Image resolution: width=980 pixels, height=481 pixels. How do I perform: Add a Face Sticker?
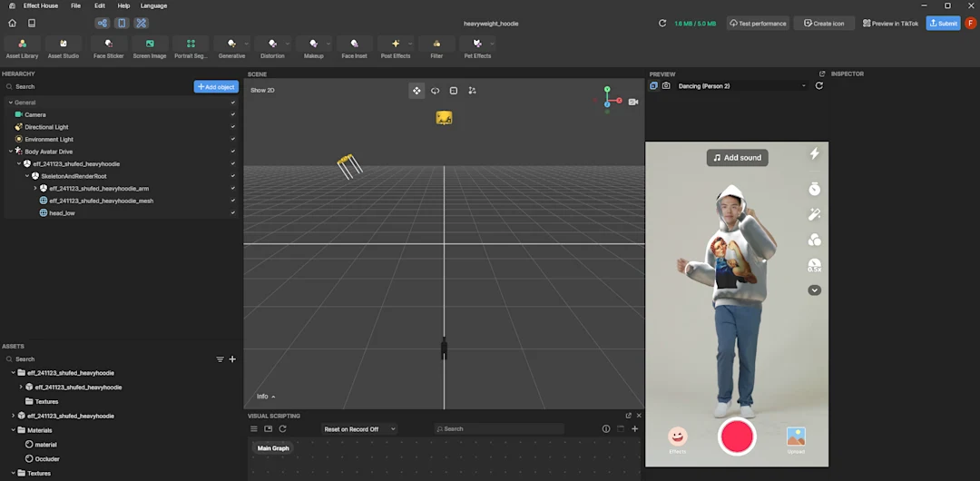[109, 48]
